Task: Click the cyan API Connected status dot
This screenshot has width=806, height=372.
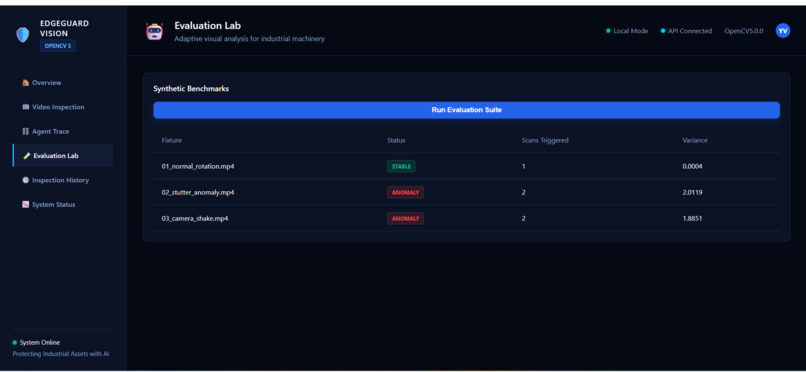Action: [x=663, y=31]
